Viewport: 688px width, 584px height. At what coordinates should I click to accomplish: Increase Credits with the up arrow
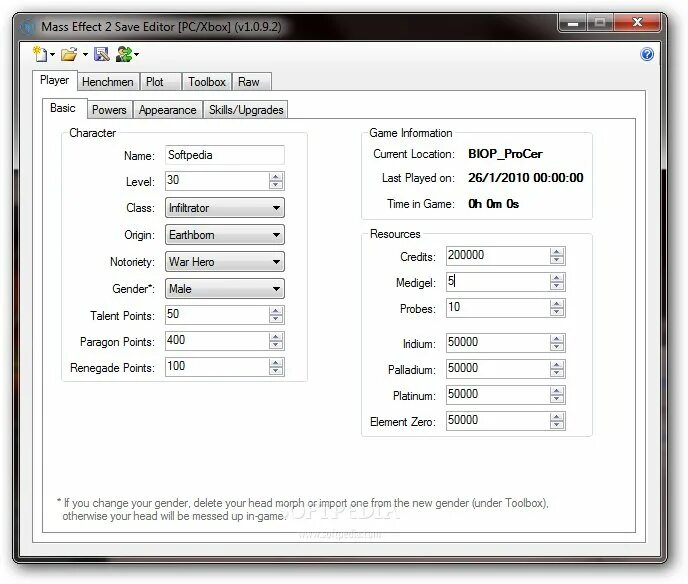click(557, 252)
